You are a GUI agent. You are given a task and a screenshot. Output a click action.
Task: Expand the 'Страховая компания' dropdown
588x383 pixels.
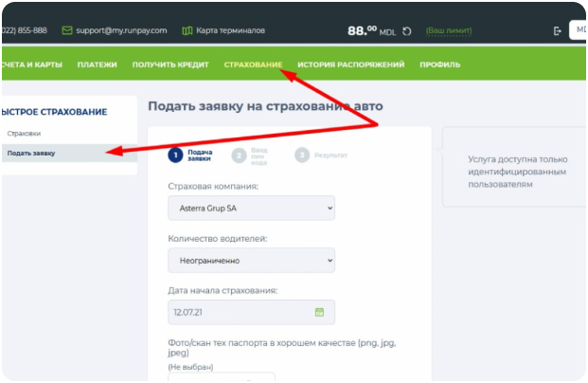pyautogui.click(x=251, y=207)
